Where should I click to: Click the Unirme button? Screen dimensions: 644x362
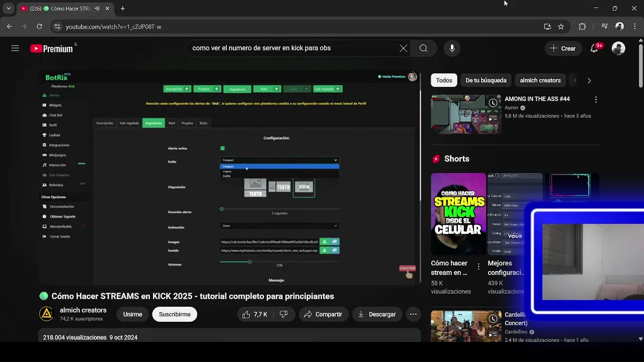(x=133, y=314)
